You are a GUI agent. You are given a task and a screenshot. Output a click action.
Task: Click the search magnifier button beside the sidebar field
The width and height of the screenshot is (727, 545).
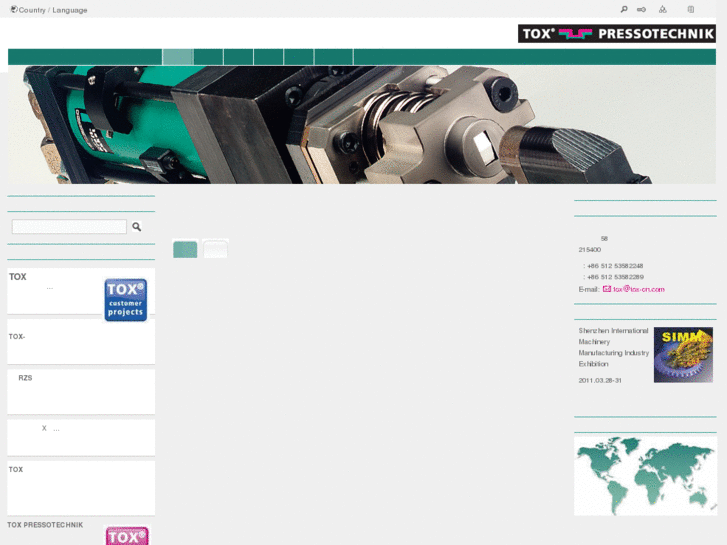coord(136,226)
